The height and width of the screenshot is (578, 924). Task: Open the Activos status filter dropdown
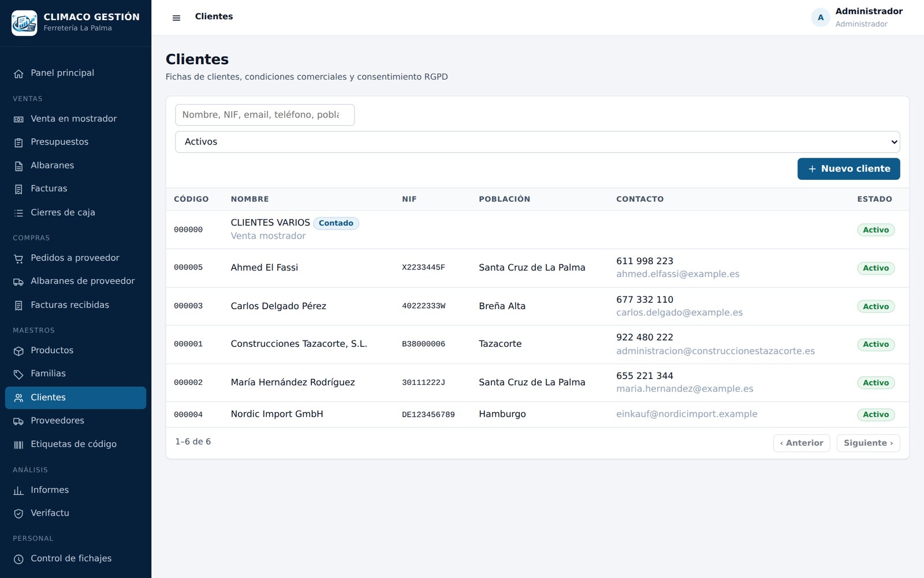pyautogui.click(x=537, y=142)
